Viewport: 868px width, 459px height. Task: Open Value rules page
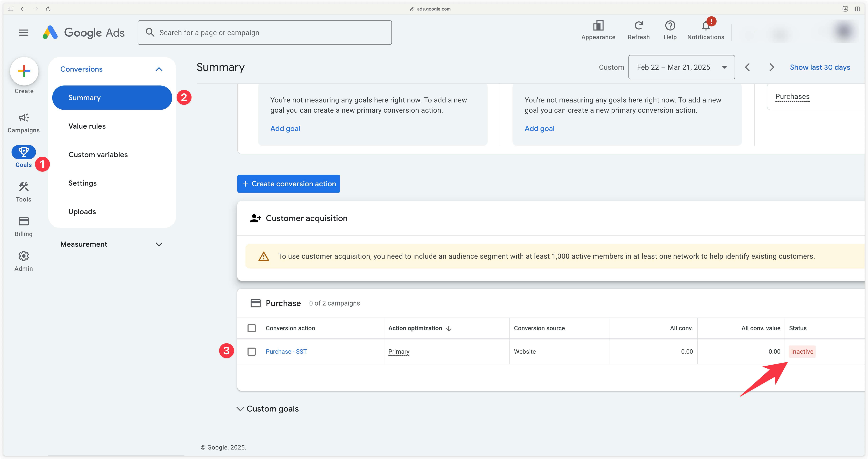[87, 126]
